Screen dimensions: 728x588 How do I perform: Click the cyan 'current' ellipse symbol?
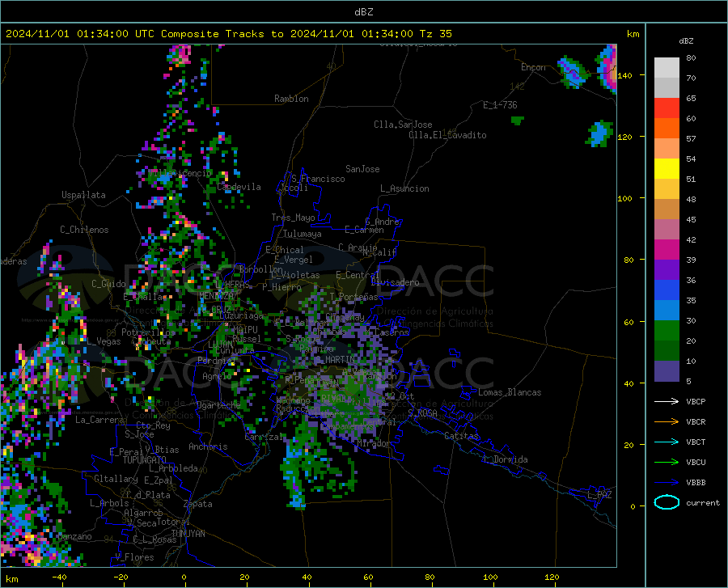click(x=667, y=502)
